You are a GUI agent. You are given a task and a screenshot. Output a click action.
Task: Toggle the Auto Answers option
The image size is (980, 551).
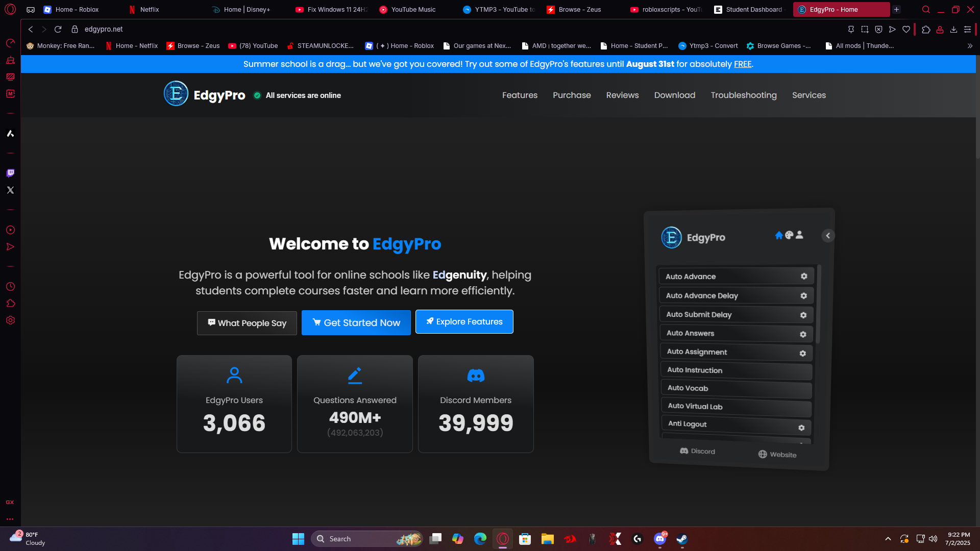pyautogui.click(x=736, y=333)
